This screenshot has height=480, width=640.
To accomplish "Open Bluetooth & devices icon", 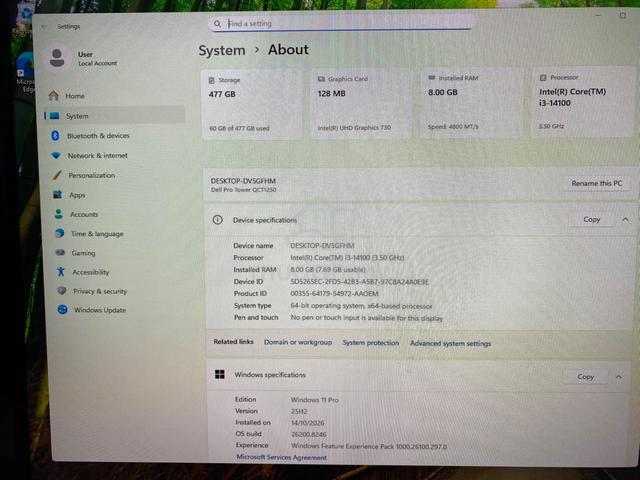I will coord(56,136).
